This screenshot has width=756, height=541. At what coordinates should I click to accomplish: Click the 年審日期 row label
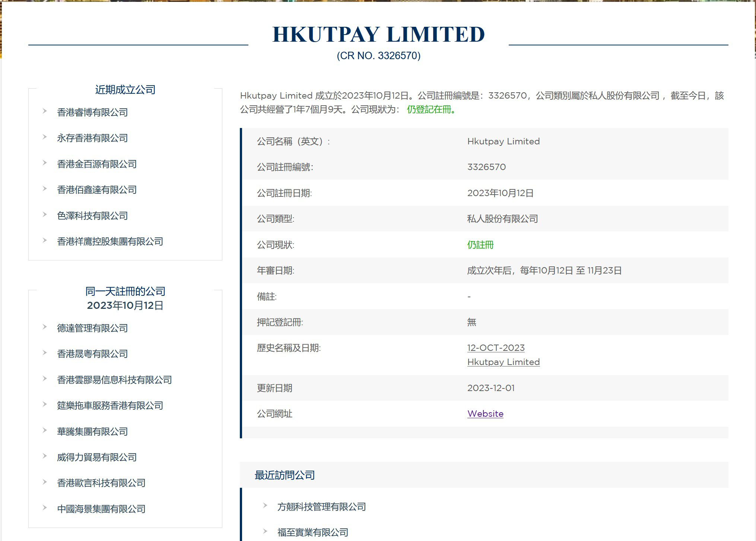[x=276, y=270]
